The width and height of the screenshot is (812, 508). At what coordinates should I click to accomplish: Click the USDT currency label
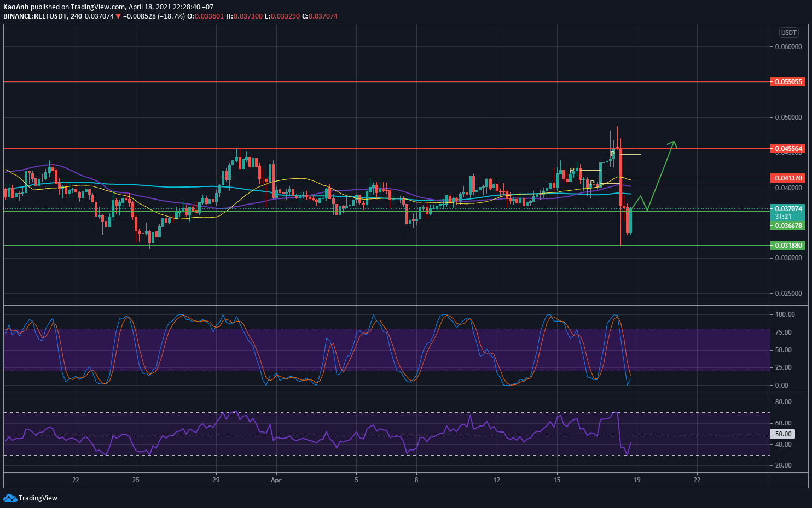point(788,33)
